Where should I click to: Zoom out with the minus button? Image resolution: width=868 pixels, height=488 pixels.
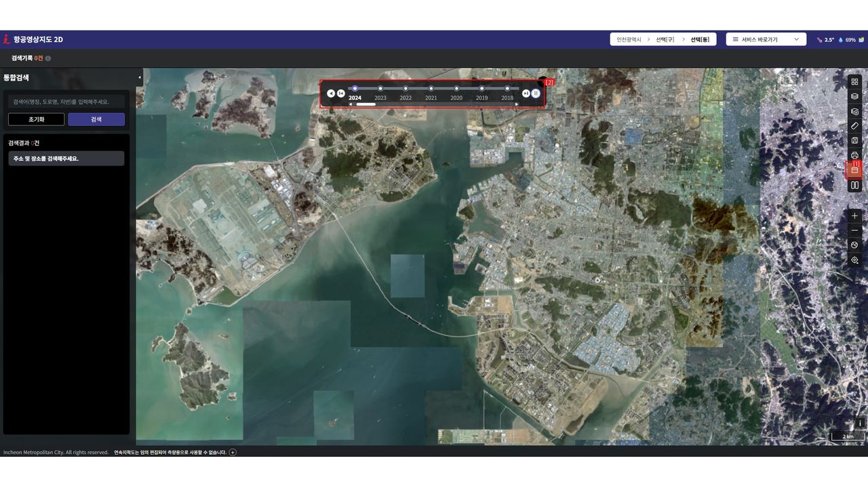[x=854, y=230]
